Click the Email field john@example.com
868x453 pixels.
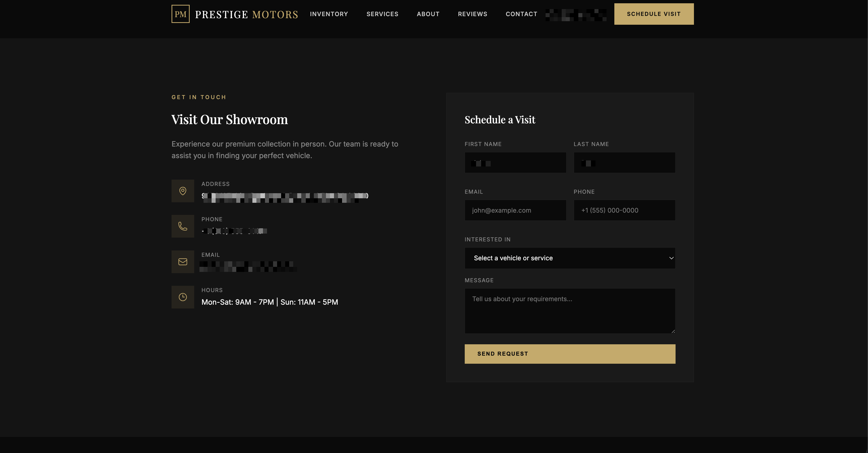pyautogui.click(x=515, y=210)
